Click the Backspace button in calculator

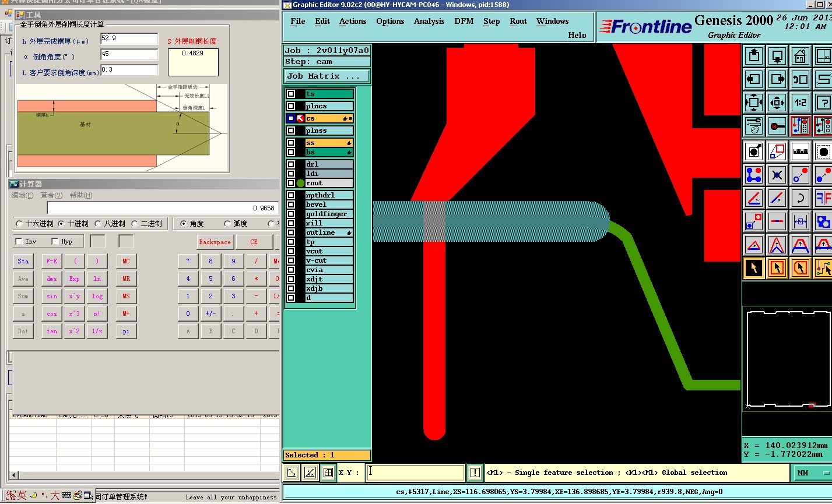click(215, 242)
